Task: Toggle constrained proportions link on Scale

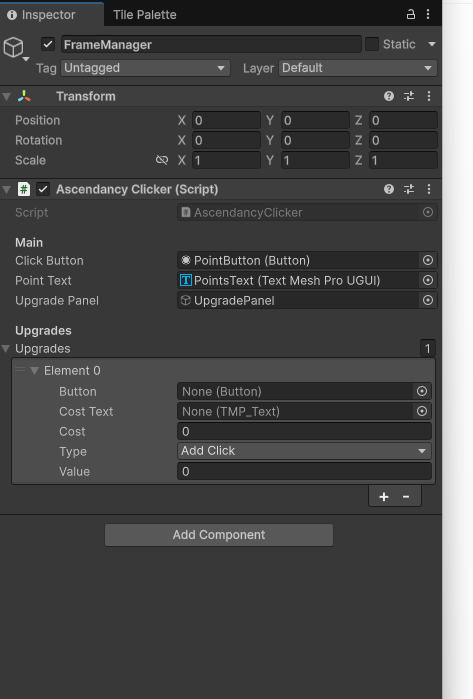Action: (x=162, y=160)
